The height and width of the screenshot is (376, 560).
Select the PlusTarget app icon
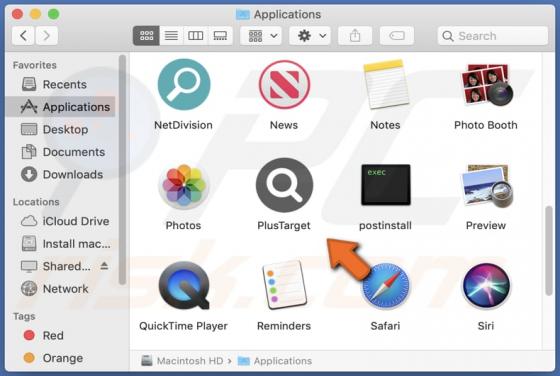pyautogui.click(x=284, y=185)
